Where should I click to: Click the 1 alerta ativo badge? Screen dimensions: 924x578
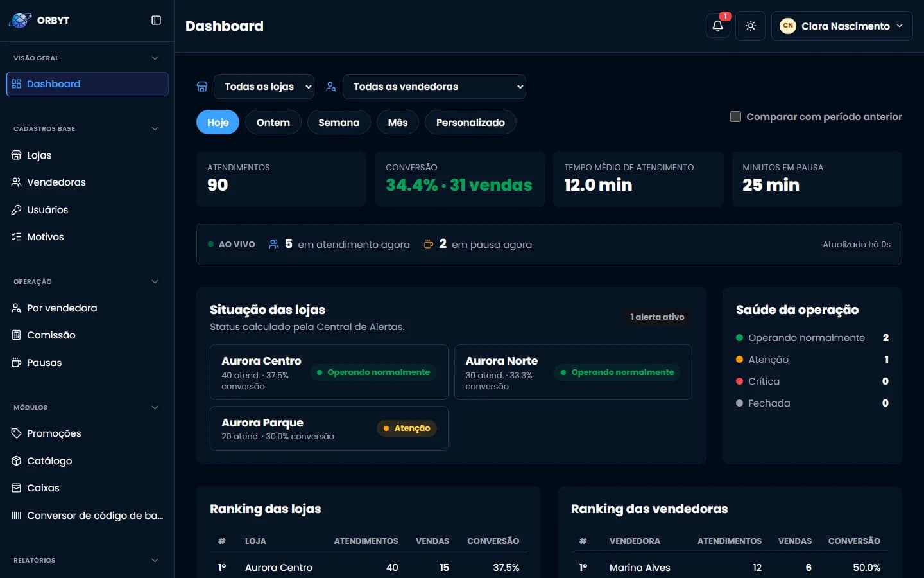coord(657,317)
